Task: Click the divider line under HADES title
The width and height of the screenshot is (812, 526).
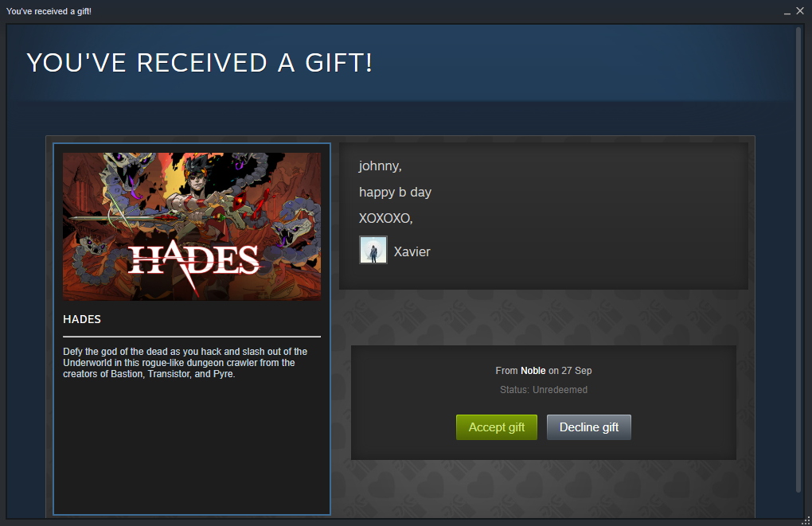Action: click(x=192, y=337)
